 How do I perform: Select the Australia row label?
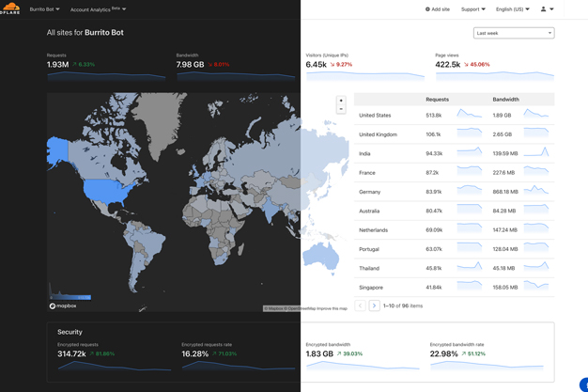tap(369, 211)
